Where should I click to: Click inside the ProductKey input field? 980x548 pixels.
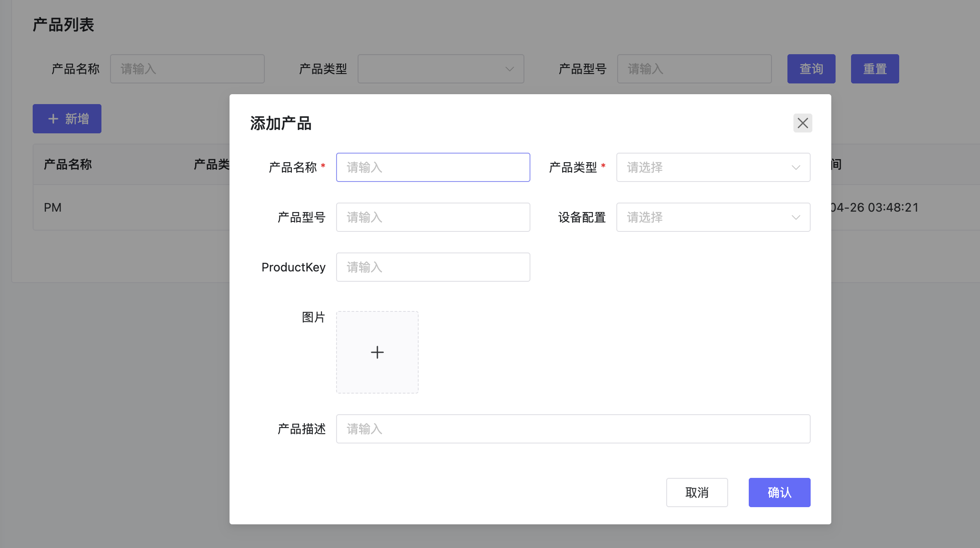432,267
